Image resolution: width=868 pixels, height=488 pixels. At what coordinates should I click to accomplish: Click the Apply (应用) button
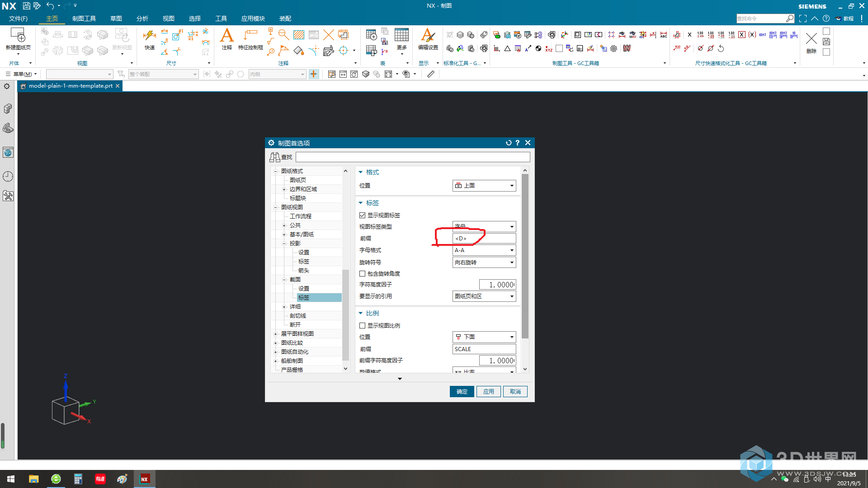(489, 392)
